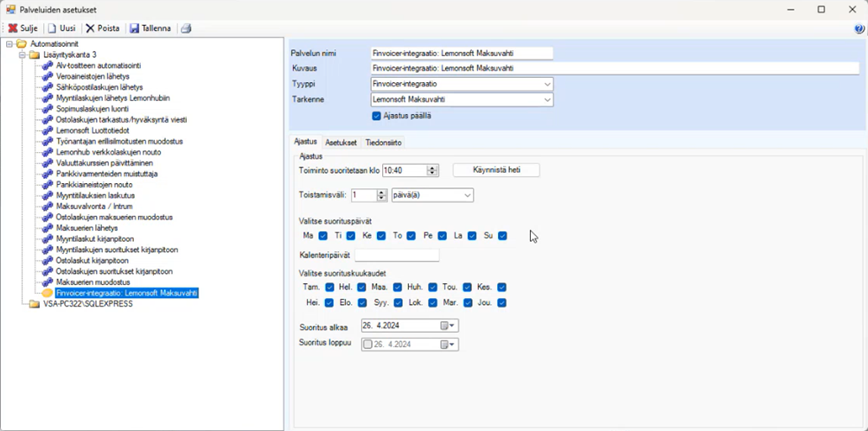Open the Tarkenne dropdown

tap(547, 100)
